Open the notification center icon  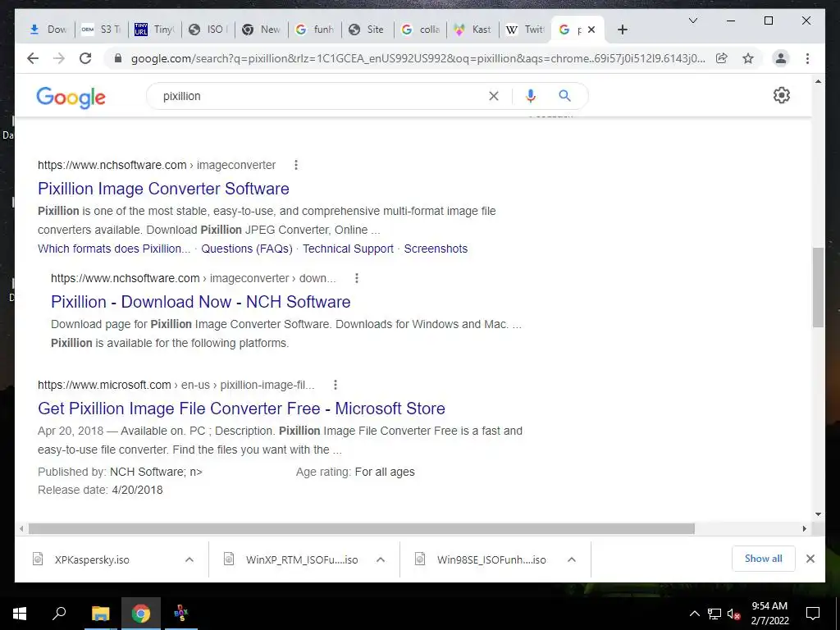(x=813, y=614)
